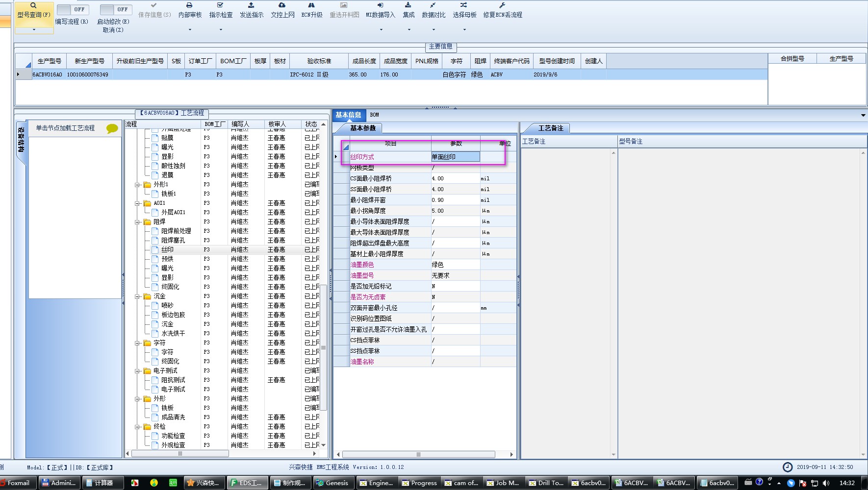Viewport: 868px width, 490px height.
Task: Click the 验收标准 column header
Action: (x=319, y=61)
